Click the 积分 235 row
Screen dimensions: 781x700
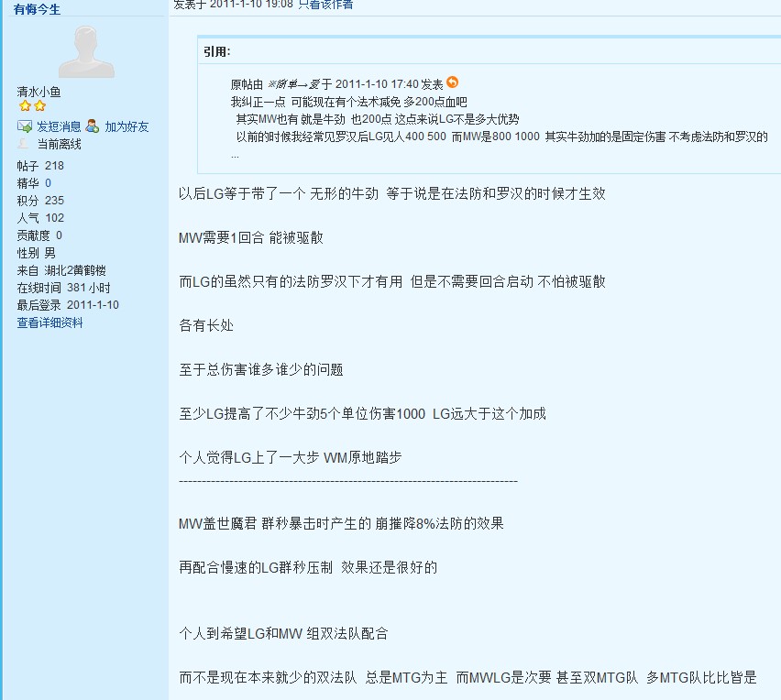click(40, 201)
